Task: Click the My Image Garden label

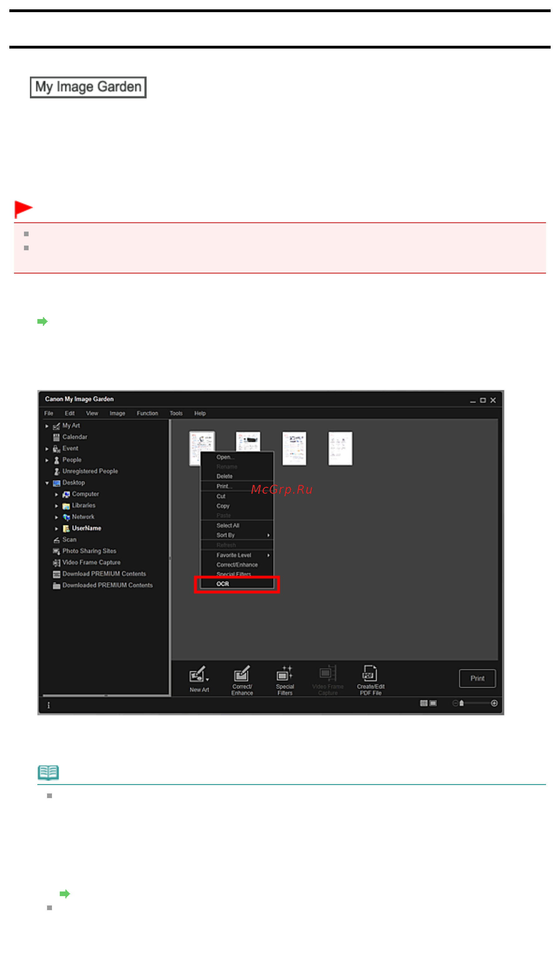Action: (88, 87)
